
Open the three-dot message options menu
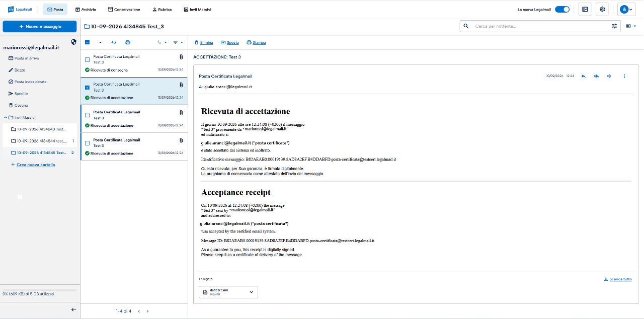click(624, 76)
